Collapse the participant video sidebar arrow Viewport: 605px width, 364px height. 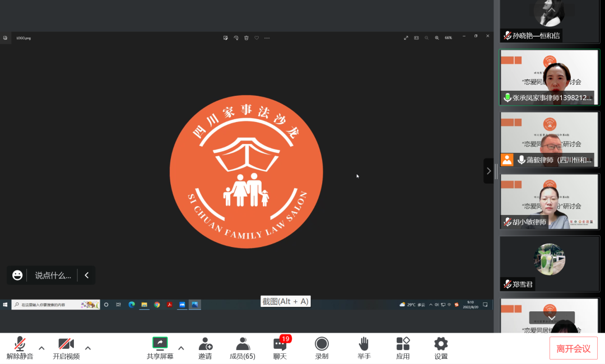488,171
